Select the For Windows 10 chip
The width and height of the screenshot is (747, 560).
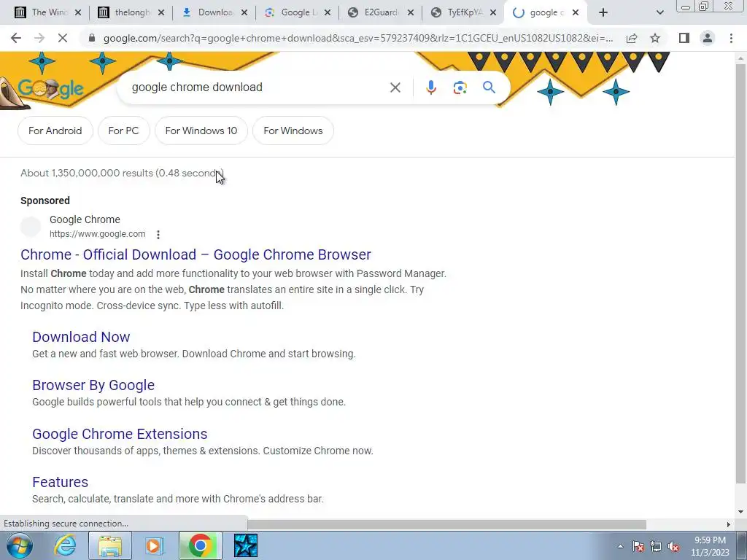[x=201, y=131]
